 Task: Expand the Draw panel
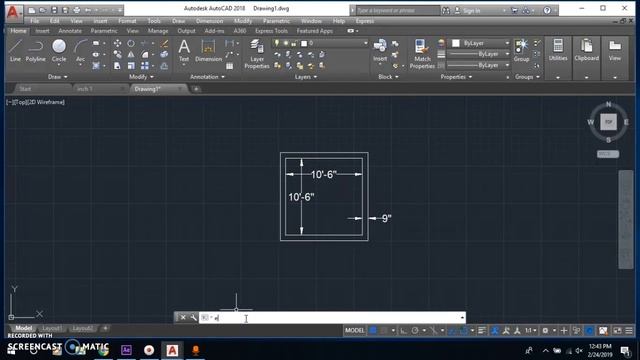[58, 77]
